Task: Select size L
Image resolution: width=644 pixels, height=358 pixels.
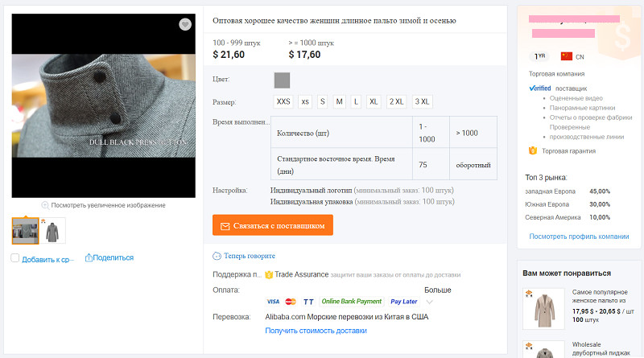Action: 356,101
